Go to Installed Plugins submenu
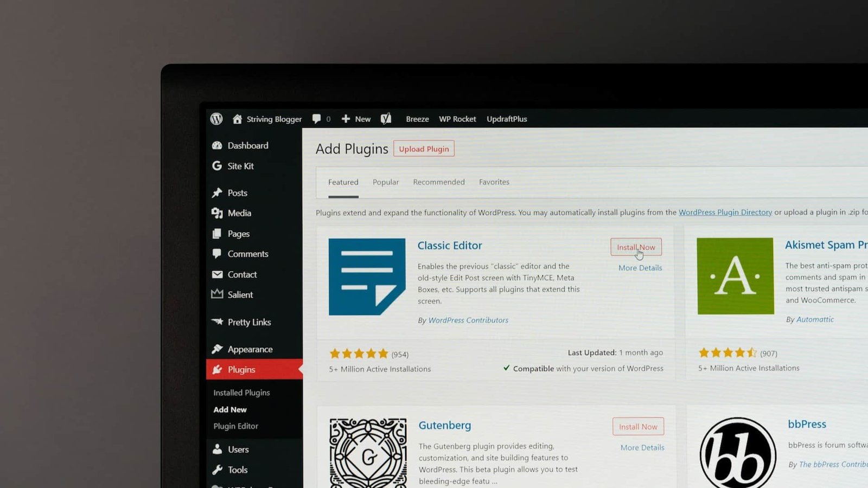The width and height of the screenshot is (868, 488). tap(241, 393)
